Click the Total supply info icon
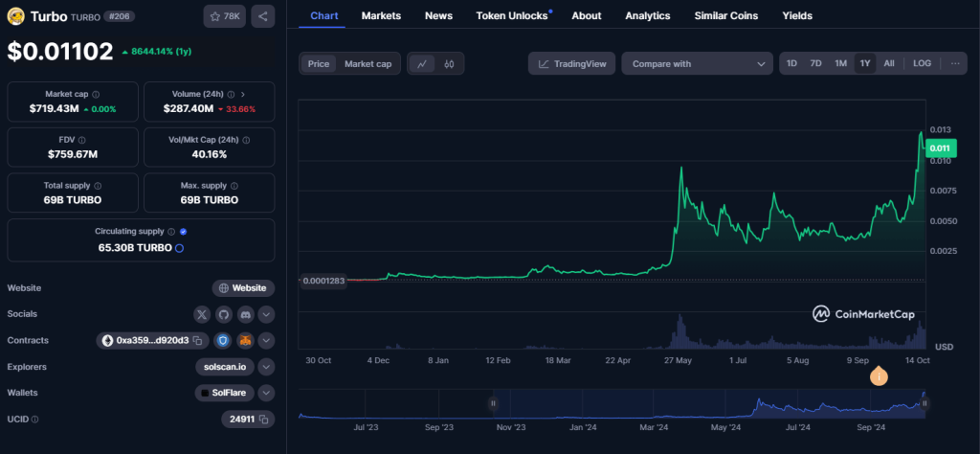Viewport: 980px width, 454px height. 99,186
